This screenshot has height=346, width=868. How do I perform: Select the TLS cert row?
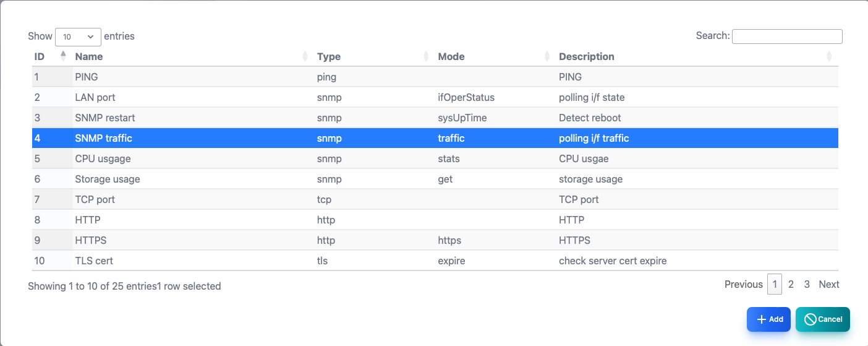[435, 261]
